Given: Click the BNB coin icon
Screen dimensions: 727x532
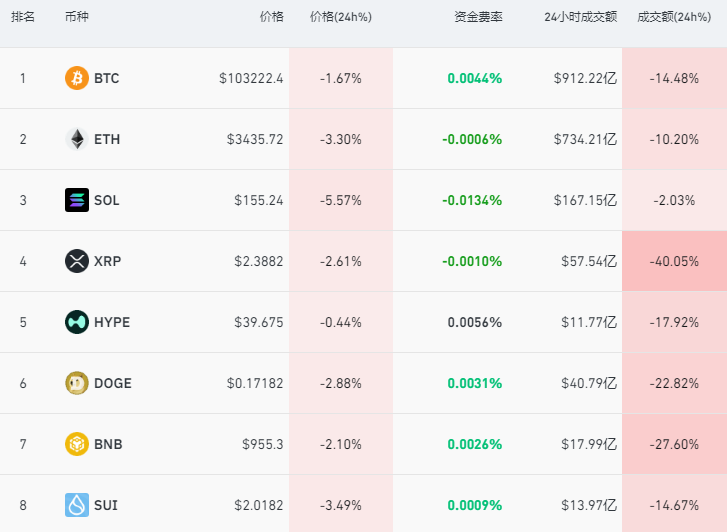Looking at the screenshot, I should (x=77, y=444).
